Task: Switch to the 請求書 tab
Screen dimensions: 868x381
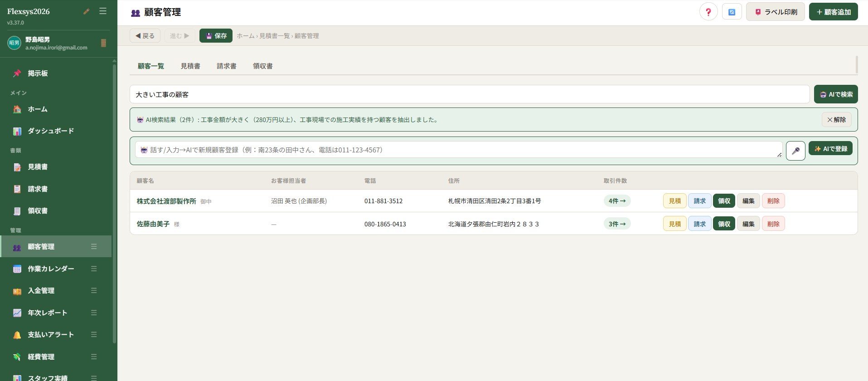Action: click(x=227, y=66)
